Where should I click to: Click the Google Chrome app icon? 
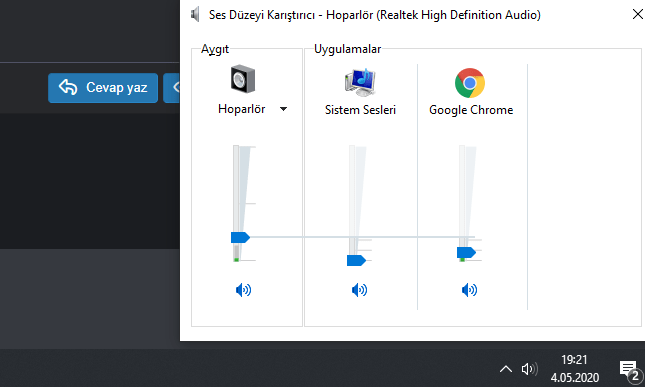pos(470,83)
